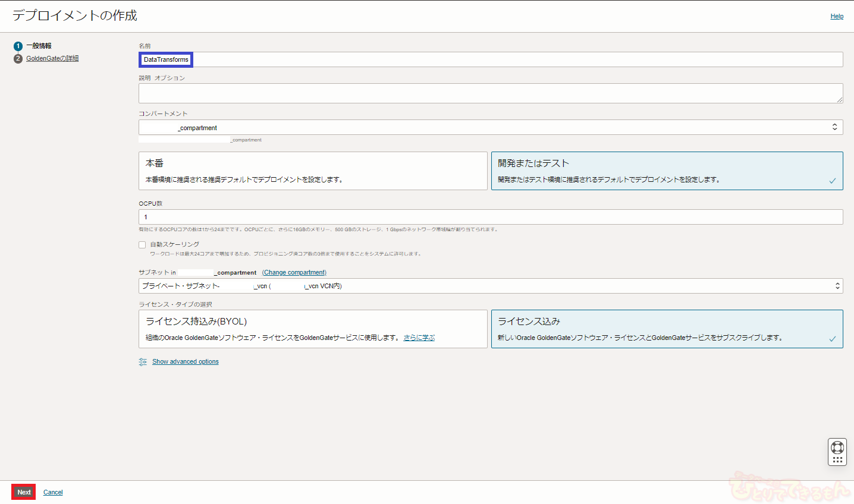
Task: Click the step 2 circle for GoldenGate details
Action: (x=18, y=59)
